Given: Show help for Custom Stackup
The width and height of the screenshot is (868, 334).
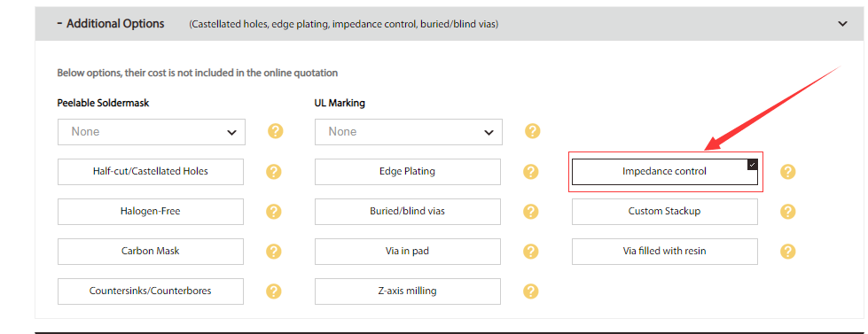Looking at the screenshot, I should click(787, 211).
